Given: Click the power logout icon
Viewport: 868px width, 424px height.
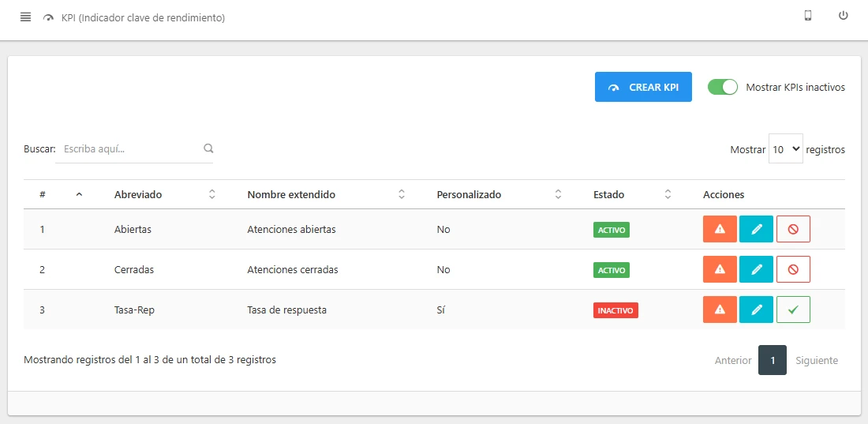Looking at the screenshot, I should point(843,16).
